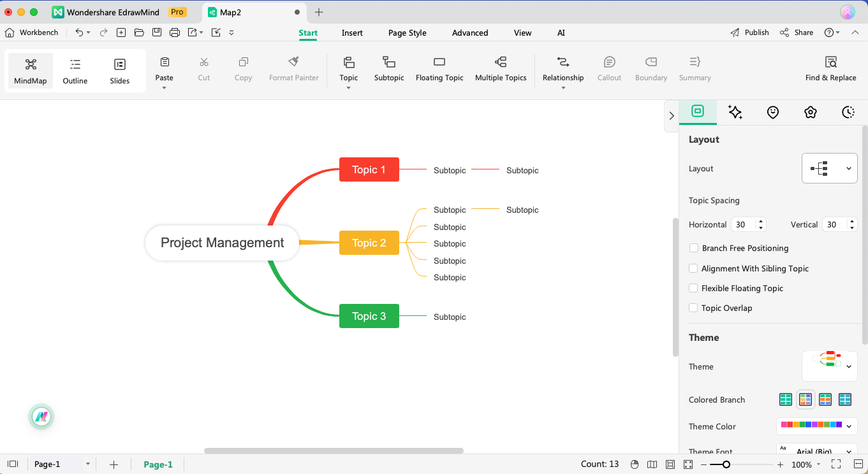The width and height of the screenshot is (868, 474).
Task: Click the Paste clipboard icon
Action: coord(165,62)
